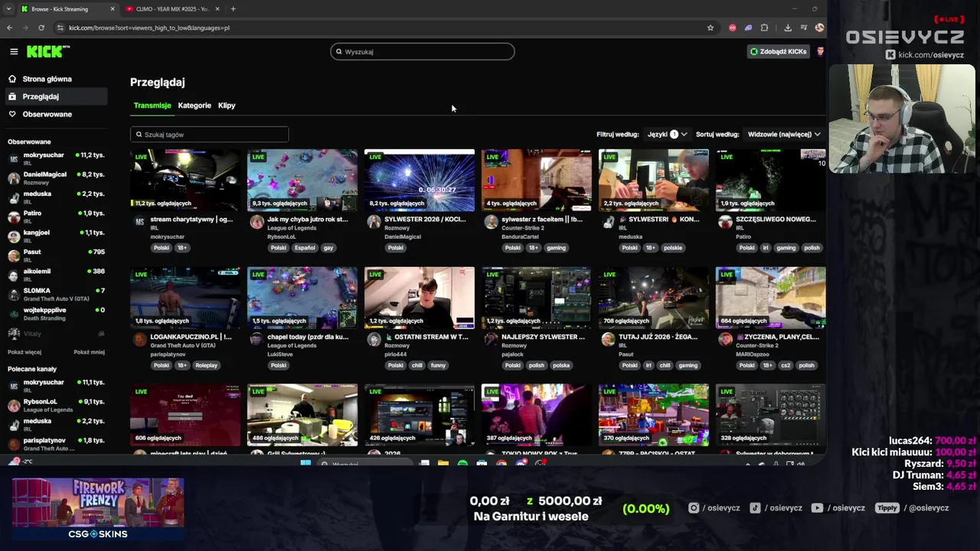Click RybsonLoL avatar under League of Legends stream

pyautogui.click(x=257, y=222)
